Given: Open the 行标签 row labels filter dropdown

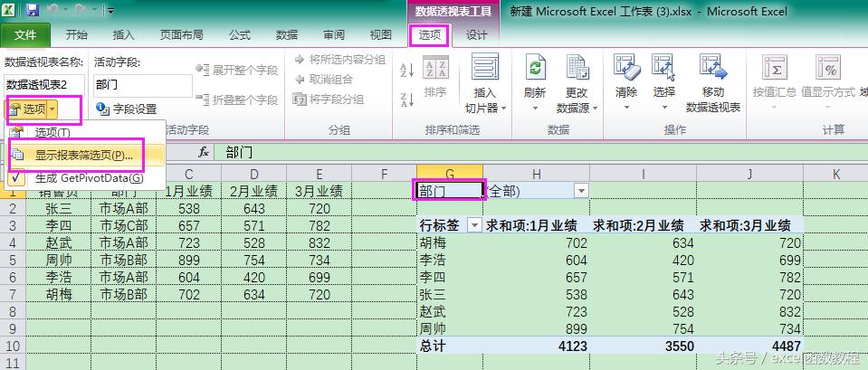Looking at the screenshot, I should click(475, 225).
